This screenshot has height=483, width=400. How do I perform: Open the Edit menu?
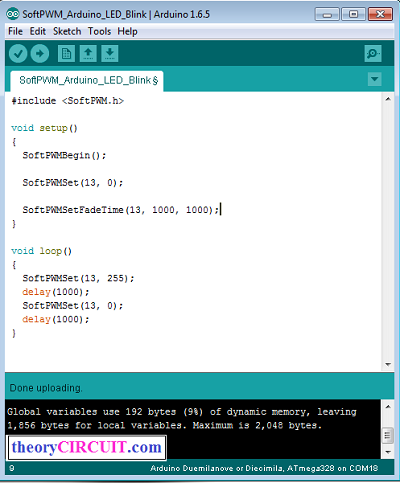pos(38,31)
